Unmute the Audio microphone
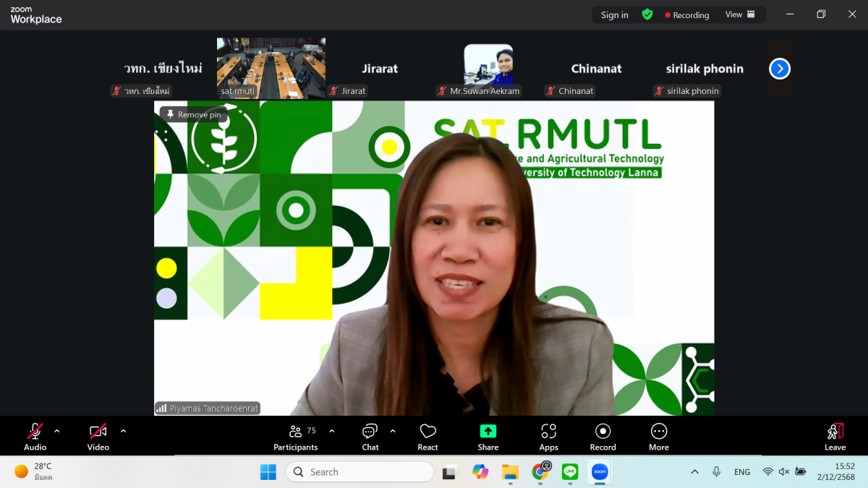This screenshot has height=488, width=868. pos(35,437)
